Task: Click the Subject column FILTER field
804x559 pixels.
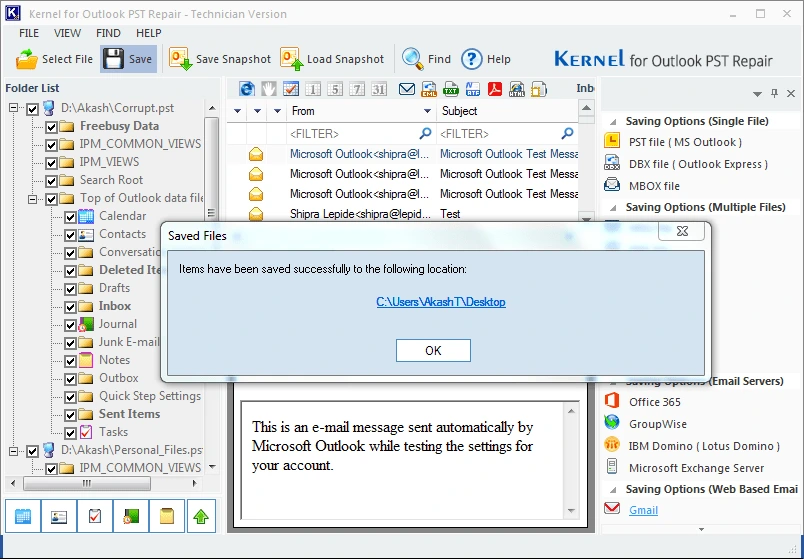Action: click(x=507, y=134)
